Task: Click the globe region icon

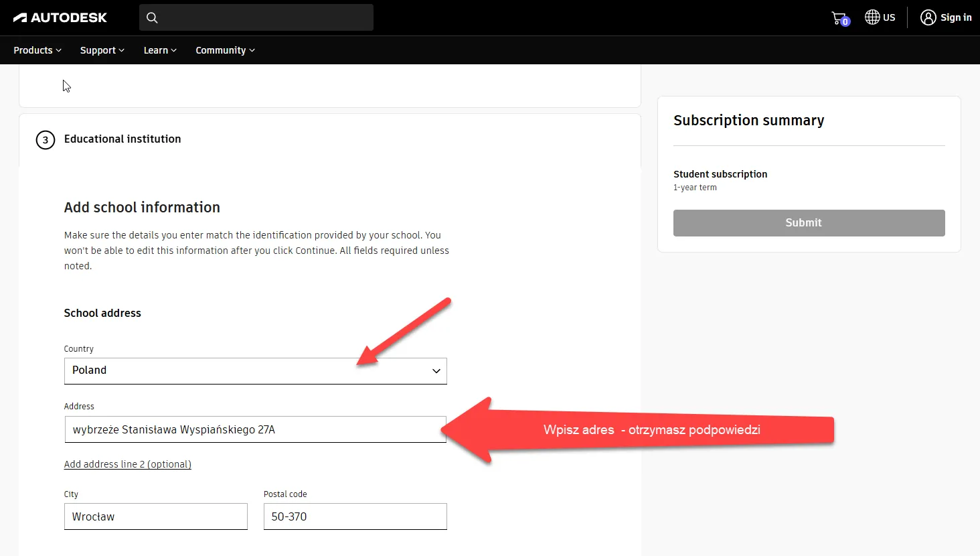Action: pyautogui.click(x=872, y=17)
